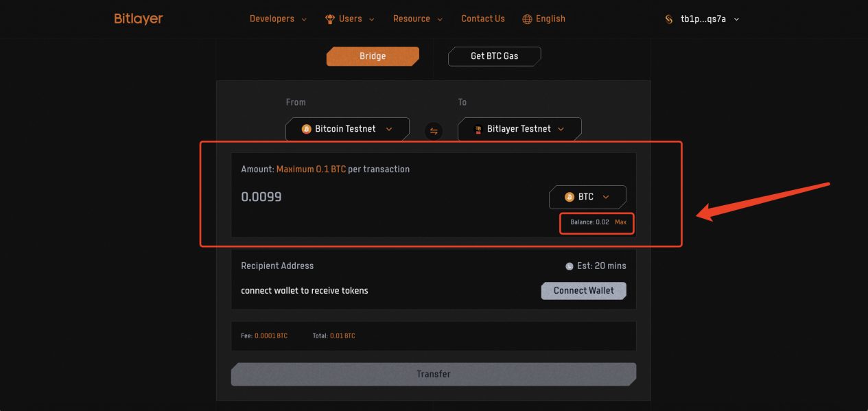868x411 pixels.
Task: Open the Developers menu
Action: [x=278, y=19]
